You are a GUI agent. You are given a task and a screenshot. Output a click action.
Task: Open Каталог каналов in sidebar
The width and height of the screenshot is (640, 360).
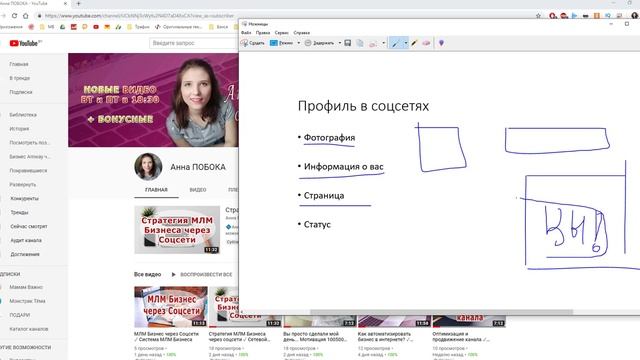click(29, 329)
